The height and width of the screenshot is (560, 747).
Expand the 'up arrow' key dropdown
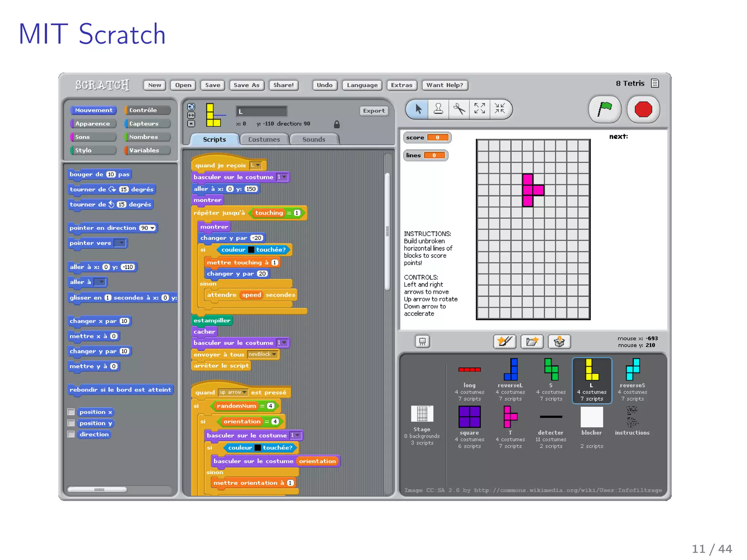[x=244, y=393]
